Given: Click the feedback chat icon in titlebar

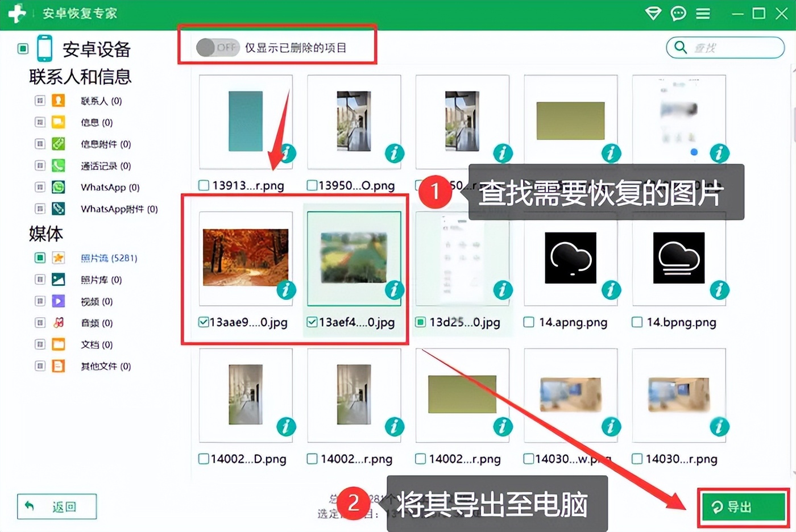Looking at the screenshot, I should tap(678, 14).
